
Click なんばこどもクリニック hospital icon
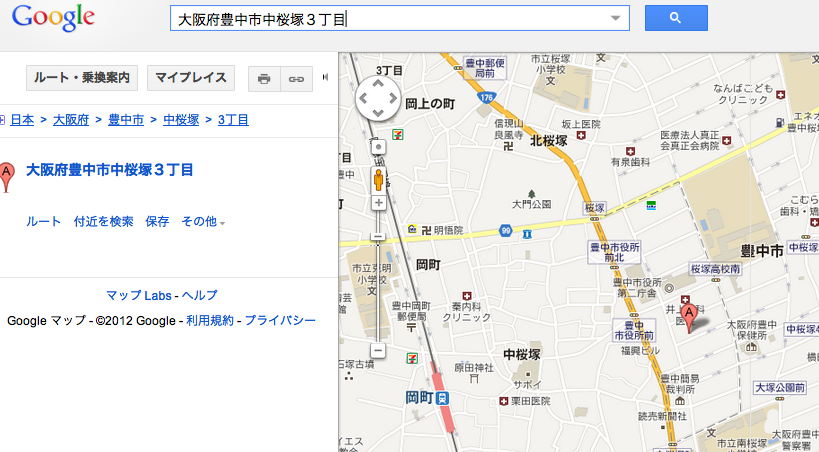[780, 95]
